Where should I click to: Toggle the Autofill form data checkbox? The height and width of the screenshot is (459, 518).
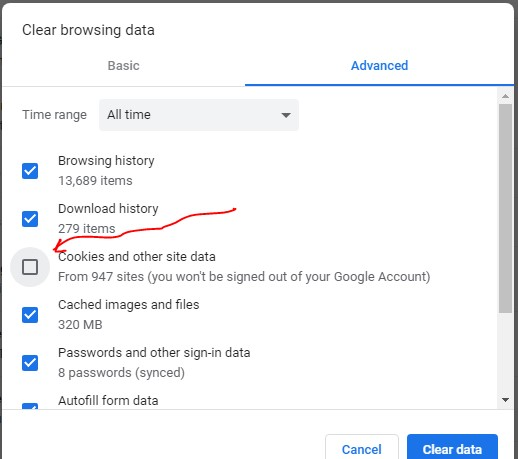point(30,406)
